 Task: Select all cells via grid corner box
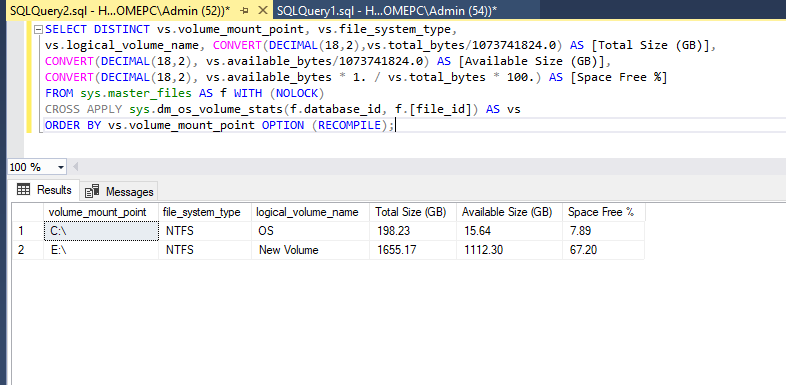tap(28, 212)
